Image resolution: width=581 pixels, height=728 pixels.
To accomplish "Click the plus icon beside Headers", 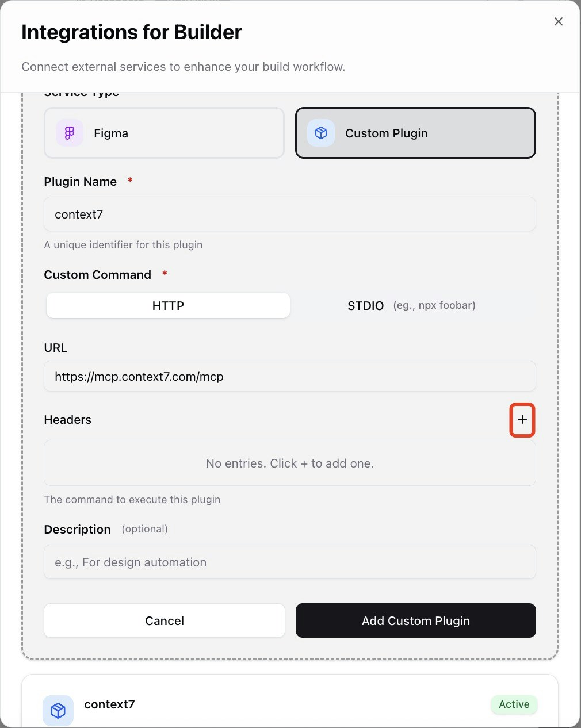I will [522, 420].
